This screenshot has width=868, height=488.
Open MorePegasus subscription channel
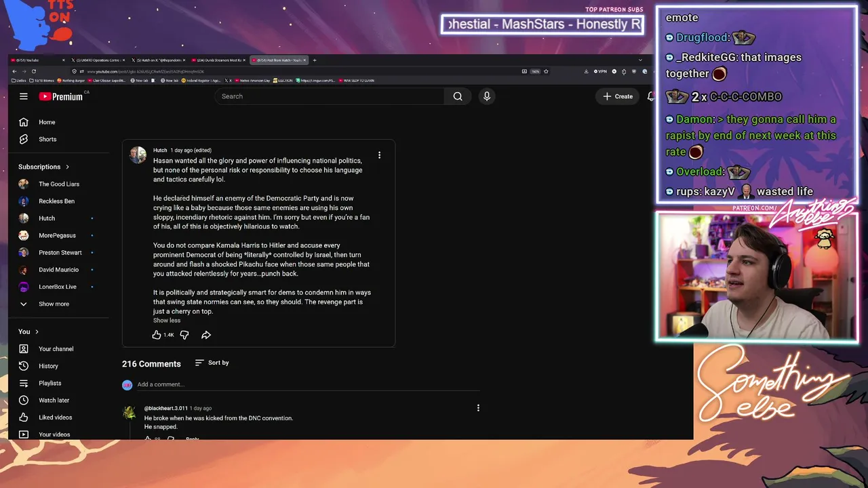pyautogui.click(x=57, y=235)
